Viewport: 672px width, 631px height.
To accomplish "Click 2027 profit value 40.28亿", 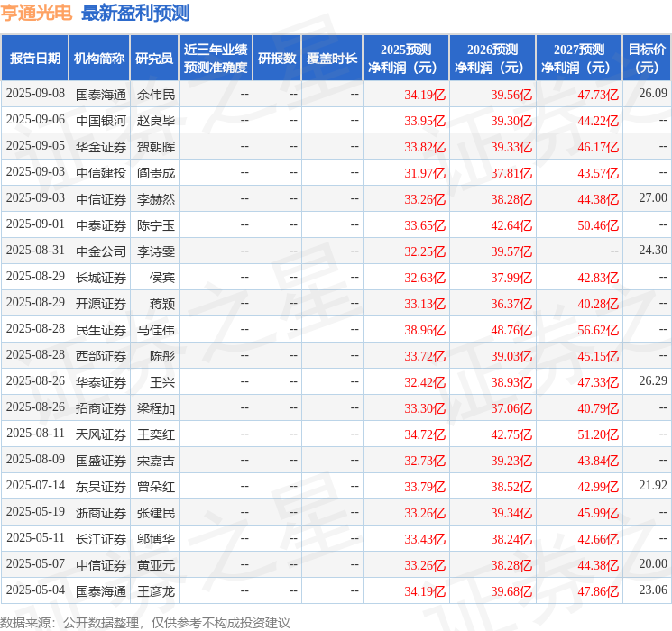I will [598, 304].
